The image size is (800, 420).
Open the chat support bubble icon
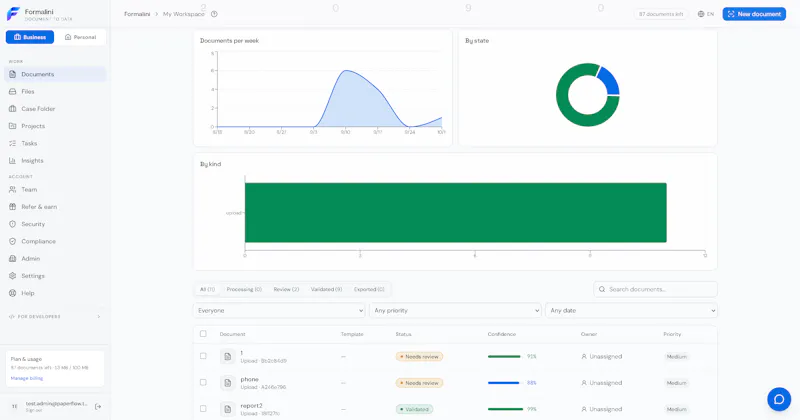tap(779, 399)
